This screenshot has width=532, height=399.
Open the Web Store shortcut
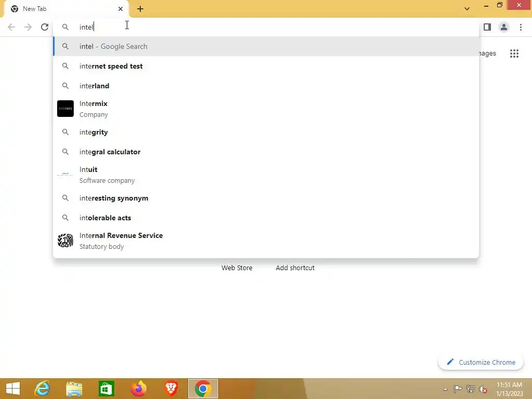click(x=237, y=268)
